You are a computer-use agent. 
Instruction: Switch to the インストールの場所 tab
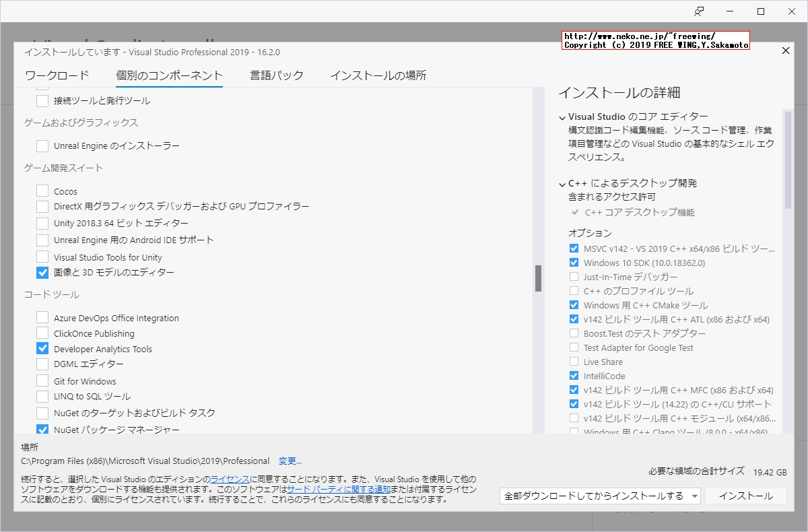pyautogui.click(x=378, y=75)
